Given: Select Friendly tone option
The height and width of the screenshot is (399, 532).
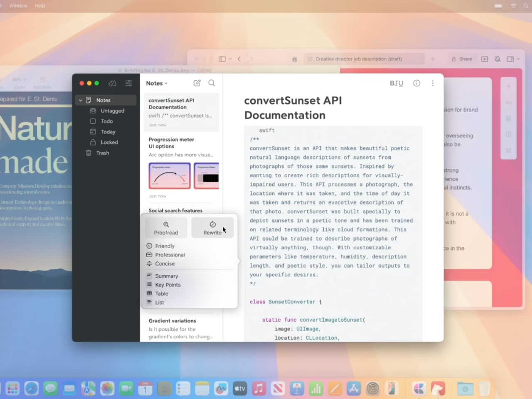Looking at the screenshot, I should pos(165,246).
